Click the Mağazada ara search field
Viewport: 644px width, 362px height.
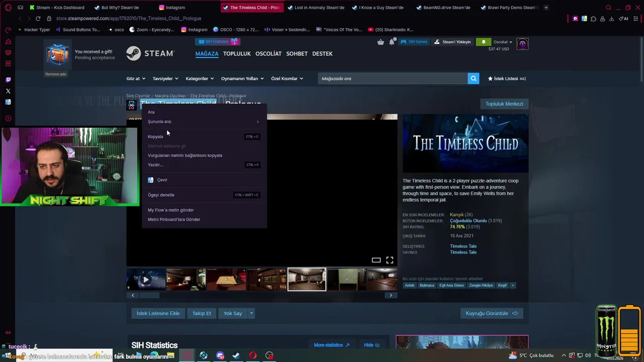[x=392, y=78]
